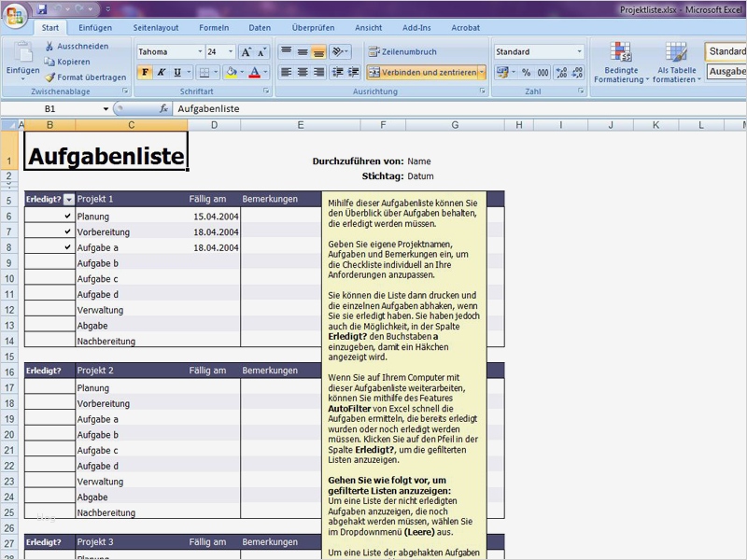Apply percent number format
Screen dimensions: 747x560
526,73
